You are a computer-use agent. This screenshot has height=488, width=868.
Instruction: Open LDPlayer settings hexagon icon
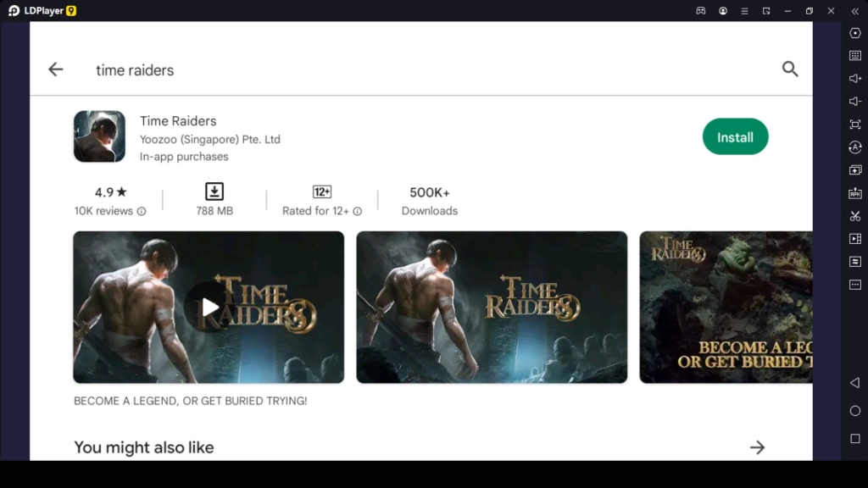tap(855, 33)
